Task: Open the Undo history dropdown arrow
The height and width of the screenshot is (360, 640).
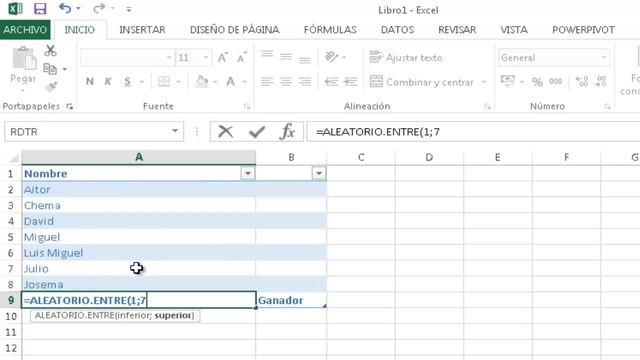Action: point(78,9)
